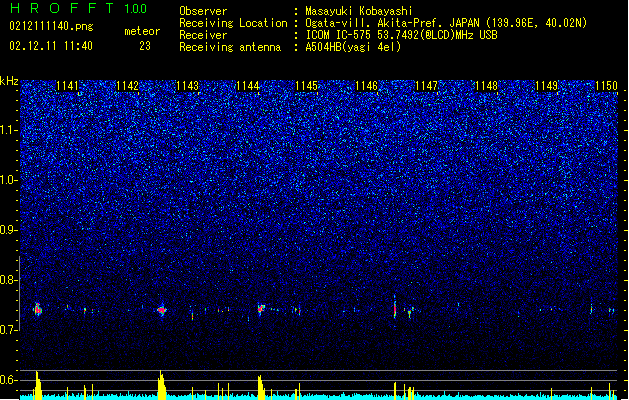629x400 pixels.
Task: Select the file name 0212111140.png
Action: (x=51, y=26)
